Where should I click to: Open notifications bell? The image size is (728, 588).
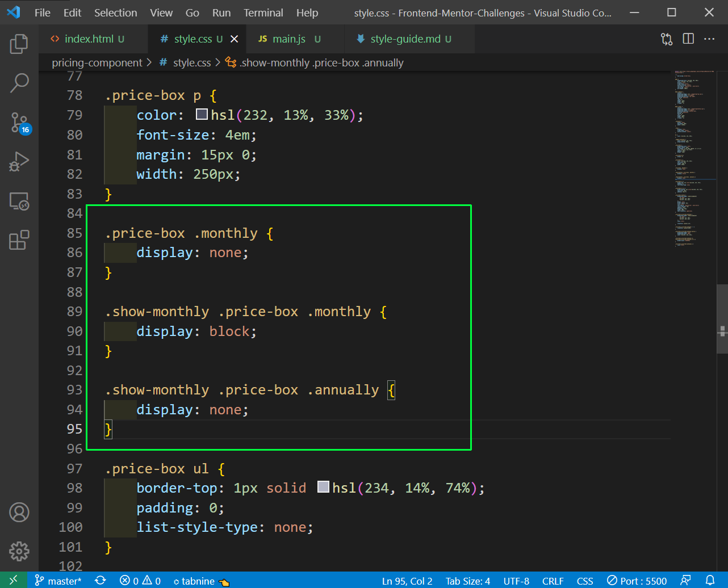[x=710, y=581]
